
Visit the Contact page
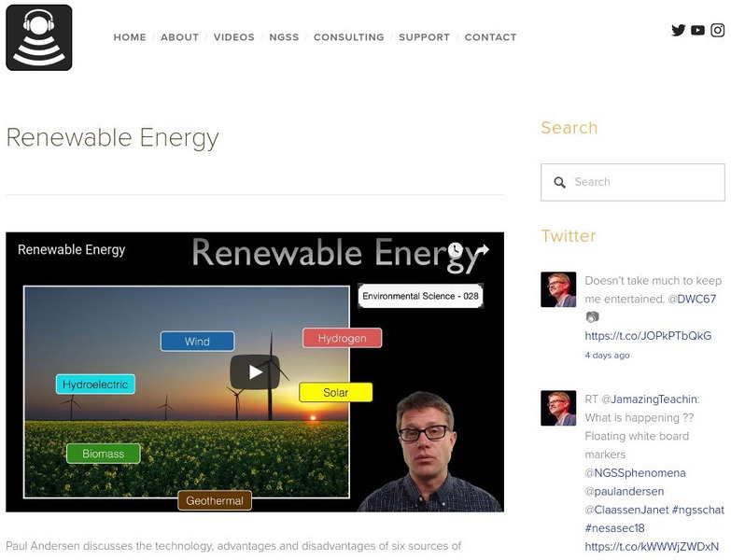pos(490,37)
